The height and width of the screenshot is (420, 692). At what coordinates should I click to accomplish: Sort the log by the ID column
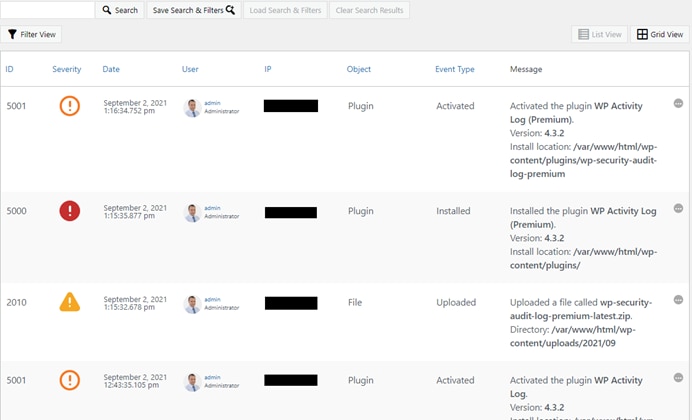point(10,69)
